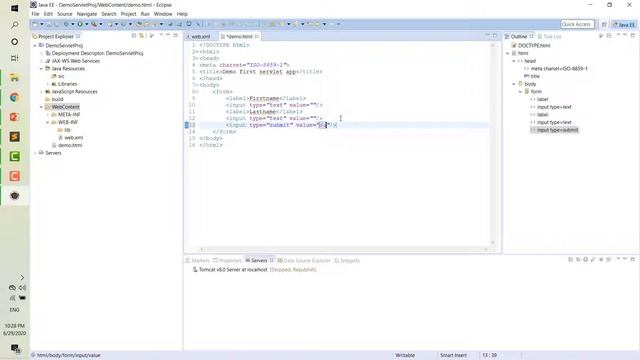Click the Windows Start button

[x=15, y=8]
